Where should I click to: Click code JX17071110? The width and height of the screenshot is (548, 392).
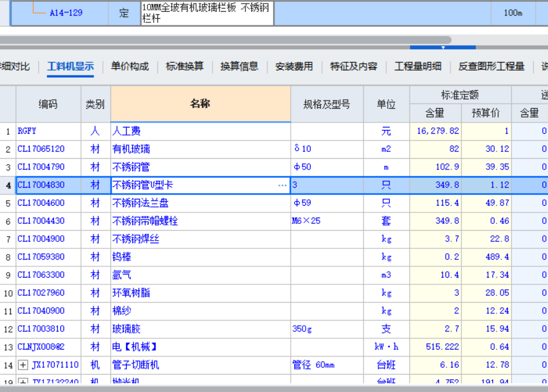[x=55, y=365]
